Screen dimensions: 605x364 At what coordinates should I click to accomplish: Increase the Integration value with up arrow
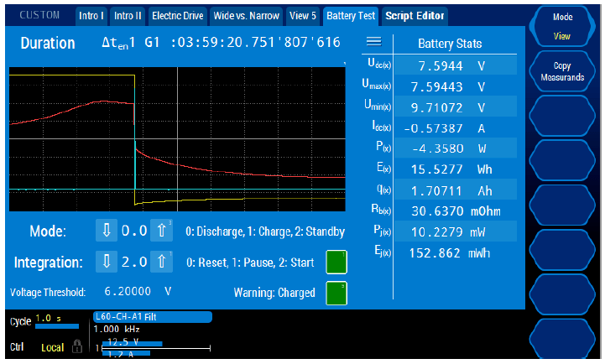coord(164,262)
